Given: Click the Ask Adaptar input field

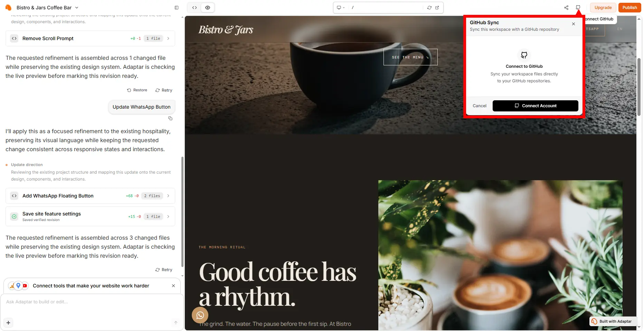Looking at the screenshot, I should [92, 302].
